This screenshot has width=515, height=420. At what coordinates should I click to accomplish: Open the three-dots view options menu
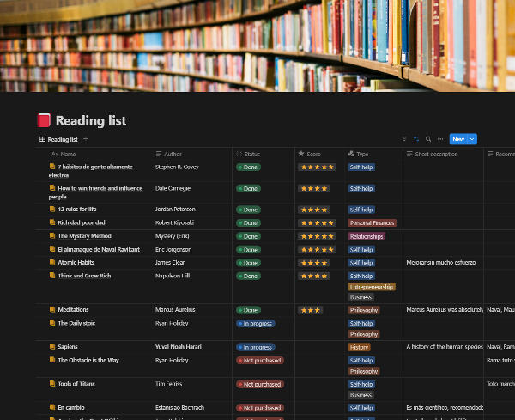tap(440, 139)
